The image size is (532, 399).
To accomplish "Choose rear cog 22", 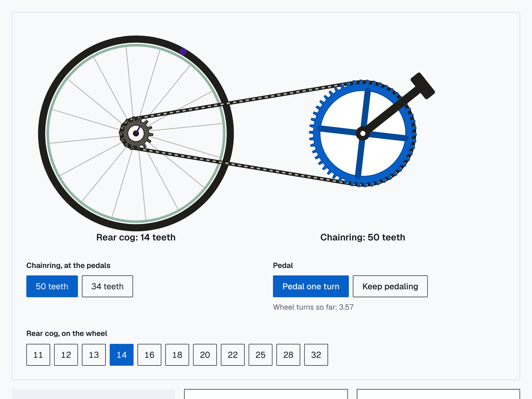I will 233,355.
